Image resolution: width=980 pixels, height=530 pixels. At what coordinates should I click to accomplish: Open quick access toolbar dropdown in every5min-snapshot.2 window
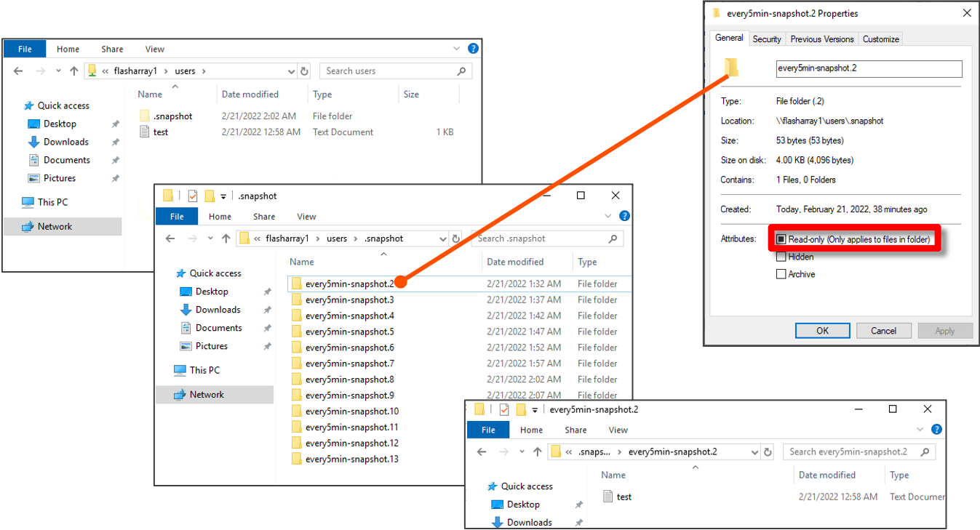(535, 410)
